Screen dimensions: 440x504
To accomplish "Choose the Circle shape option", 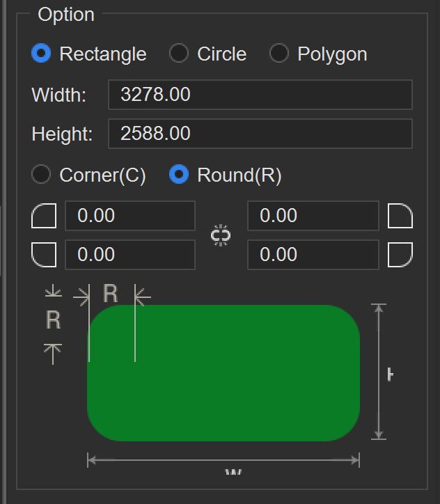I will [180, 54].
